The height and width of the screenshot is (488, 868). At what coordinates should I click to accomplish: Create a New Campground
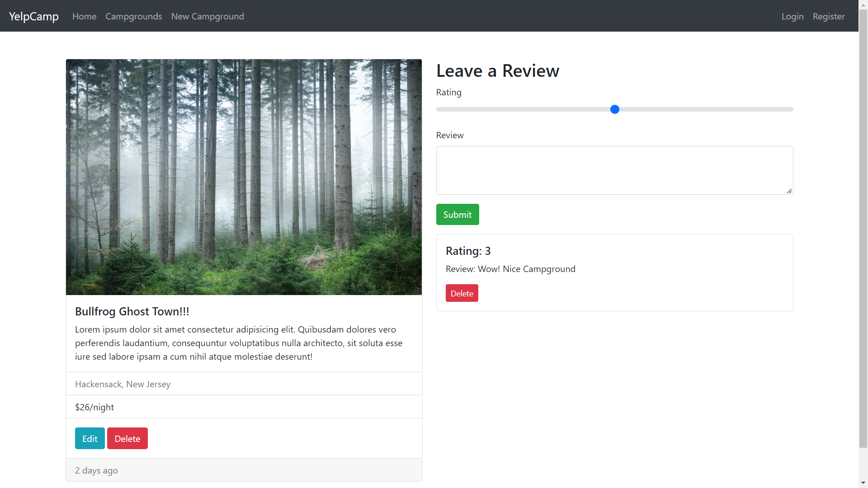[x=208, y=16]
